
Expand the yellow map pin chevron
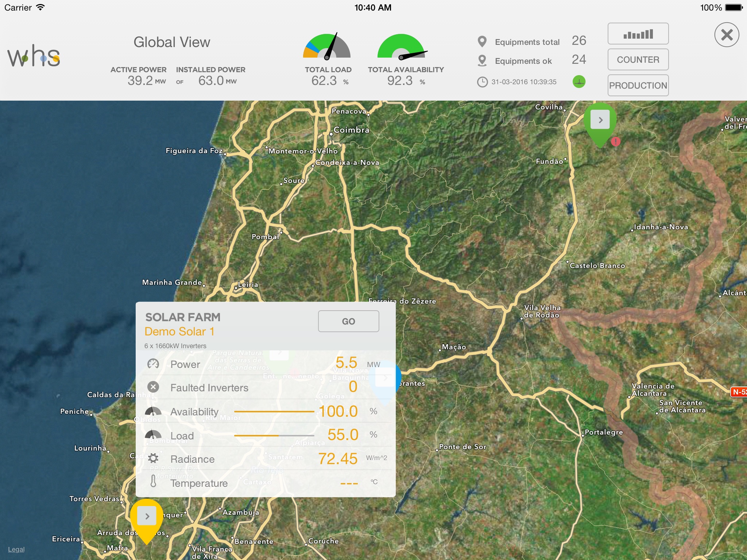click(x=147, y=516)
